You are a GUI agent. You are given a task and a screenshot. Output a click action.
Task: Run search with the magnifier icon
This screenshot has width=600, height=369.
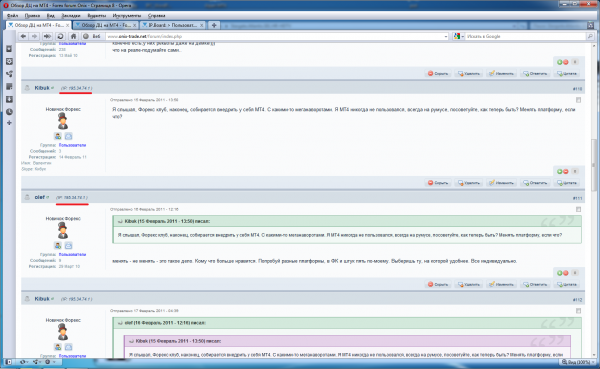590,36
